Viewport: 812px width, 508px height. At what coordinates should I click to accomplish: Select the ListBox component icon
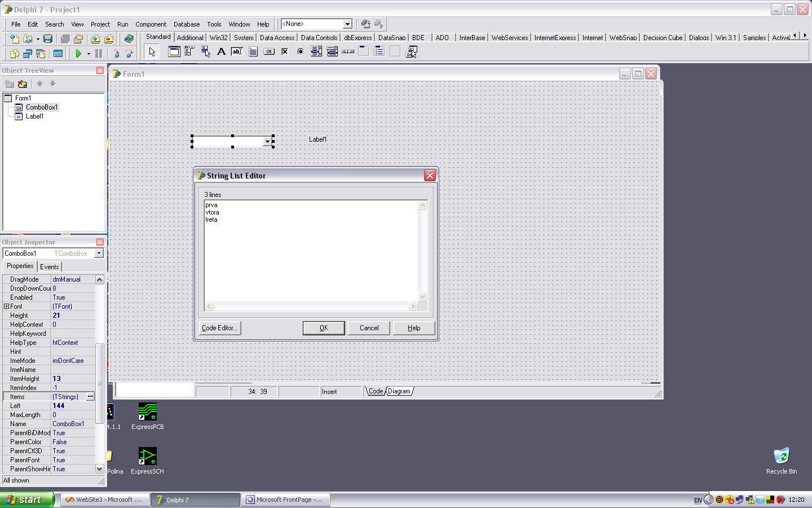coord(316,51)
